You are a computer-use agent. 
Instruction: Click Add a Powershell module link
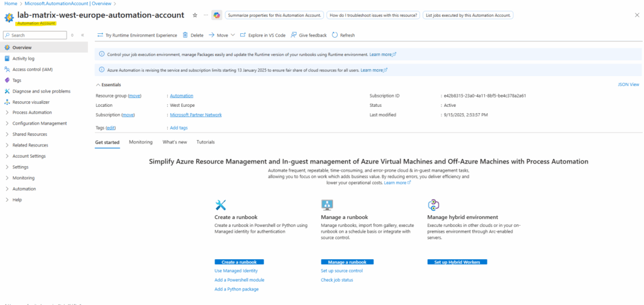click(x=240, y=280)
